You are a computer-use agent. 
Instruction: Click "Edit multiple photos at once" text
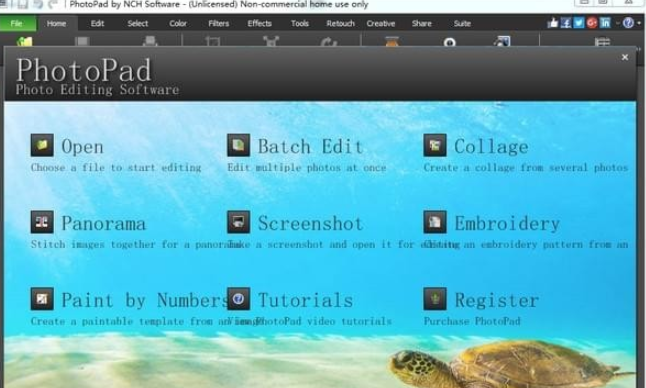(x=307, y=168)
